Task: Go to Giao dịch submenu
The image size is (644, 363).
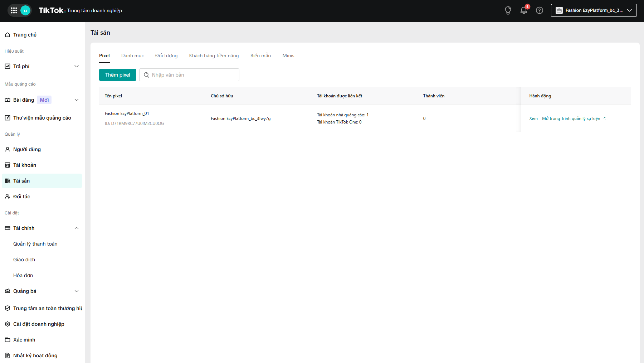Action: point(24,260)
